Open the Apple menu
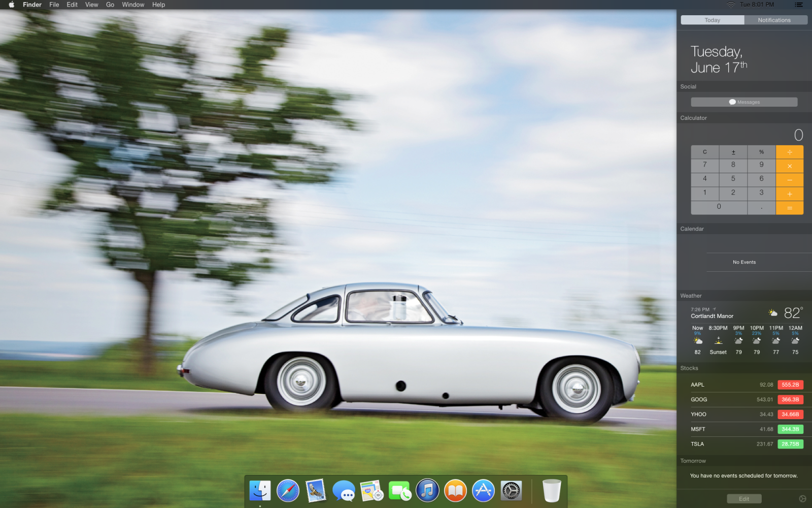Screen dimensions: 812x508 [11, 5]
